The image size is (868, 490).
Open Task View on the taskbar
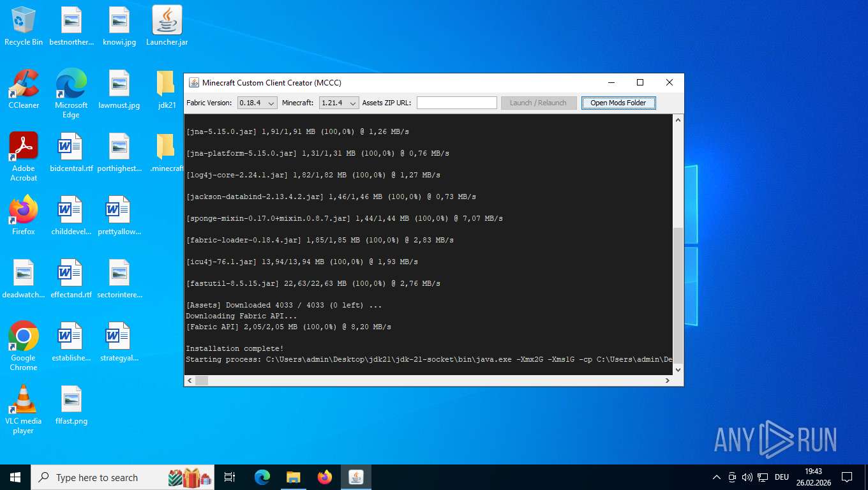click(x=230, y=477)
